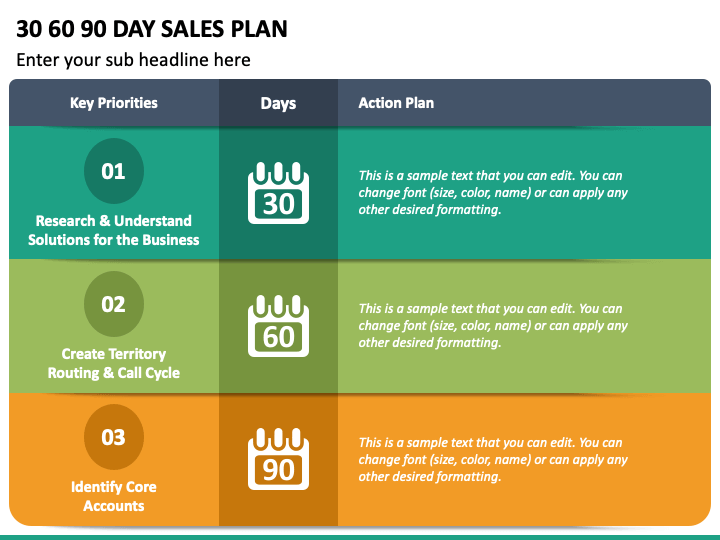Click the sample text in orange row
The image size is (720, 540).
[493, 460]
